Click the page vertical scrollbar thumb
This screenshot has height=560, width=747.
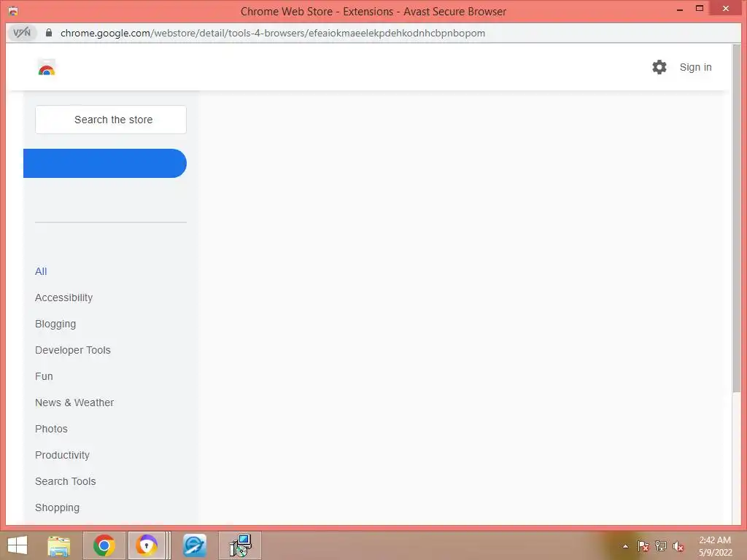click(x=737, y=219)
